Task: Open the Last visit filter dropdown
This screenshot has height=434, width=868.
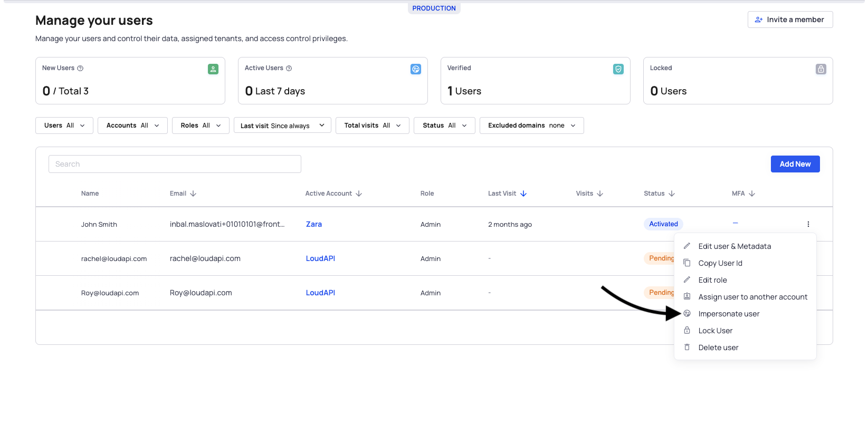Action: [x=282, y=126]
